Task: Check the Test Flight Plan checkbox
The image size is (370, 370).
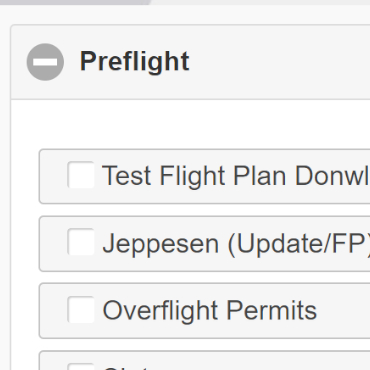Action: tap(81, 175)
